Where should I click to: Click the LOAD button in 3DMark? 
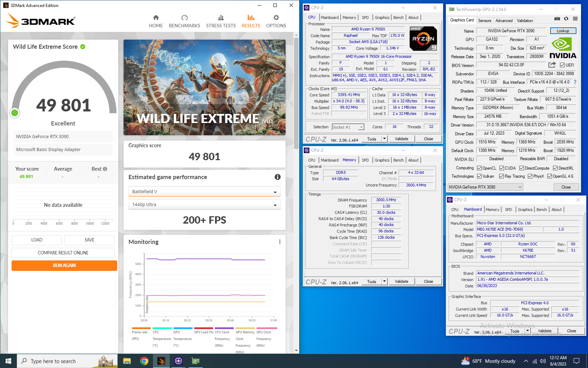pyautogui.click(x=37, y=240)
